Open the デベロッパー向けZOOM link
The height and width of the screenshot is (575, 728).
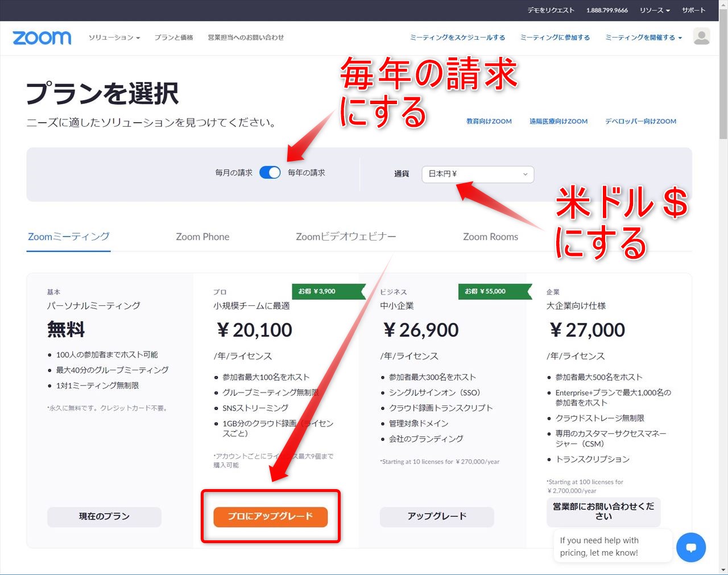pos(640,121)
